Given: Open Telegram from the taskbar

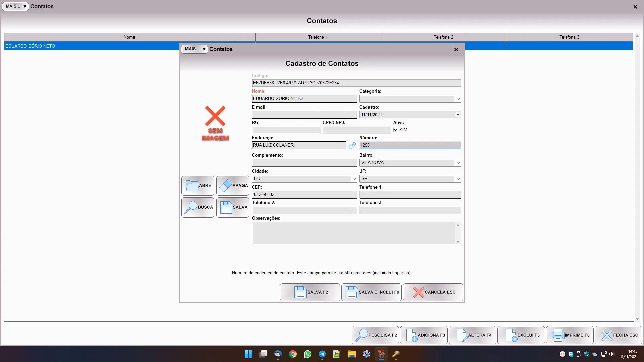Looking at the screenshot, I should point(322,354).
